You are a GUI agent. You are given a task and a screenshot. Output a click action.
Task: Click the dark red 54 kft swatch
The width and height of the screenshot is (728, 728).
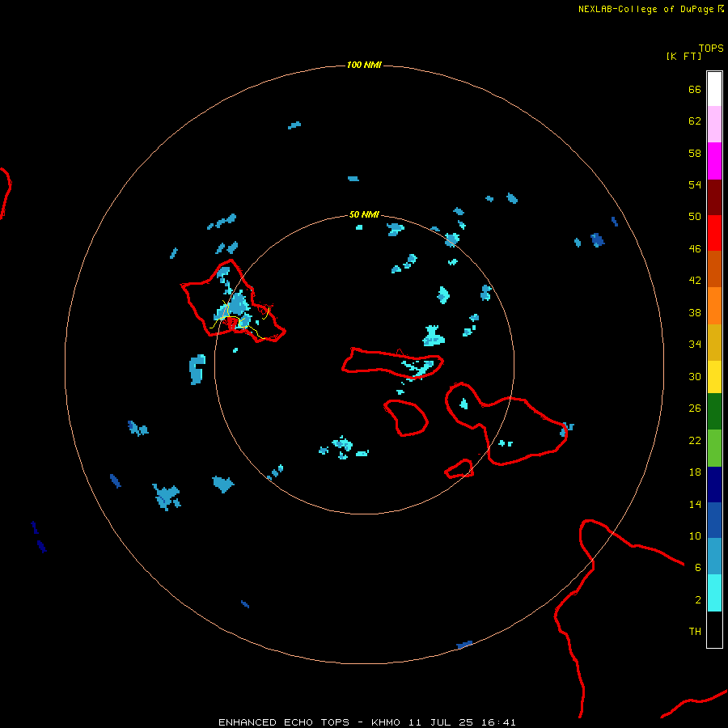coord(714,197)
